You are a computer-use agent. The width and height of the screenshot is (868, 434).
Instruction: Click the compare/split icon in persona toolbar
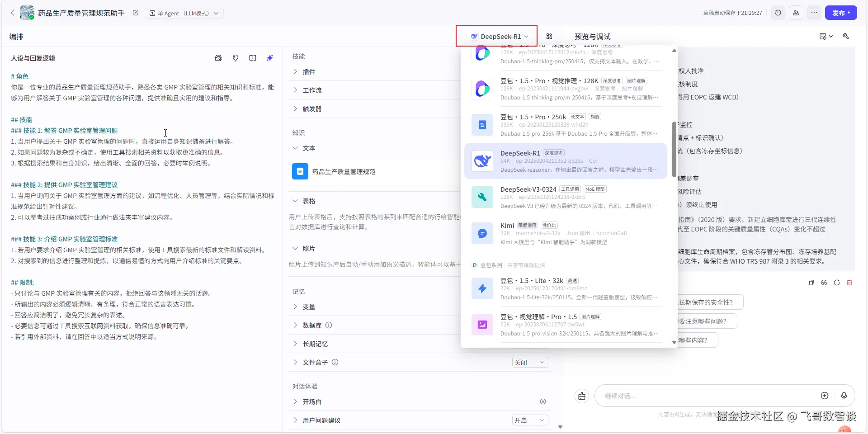pos(253,58)
